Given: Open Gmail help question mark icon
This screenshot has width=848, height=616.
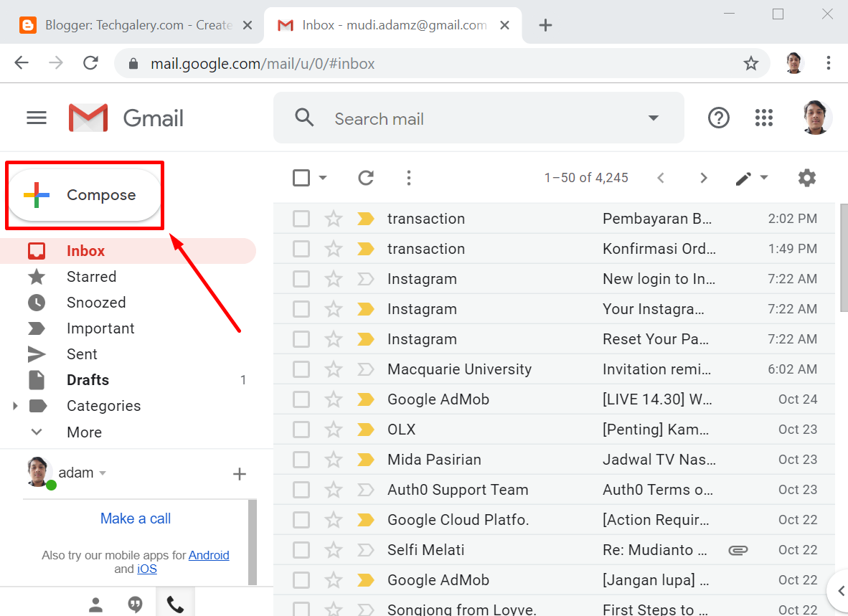Looking at the screenshot, I should click(718, 117).
